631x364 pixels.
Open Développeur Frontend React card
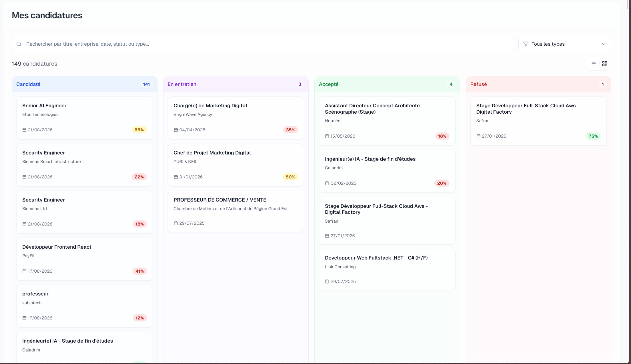(x=85, y=259)
